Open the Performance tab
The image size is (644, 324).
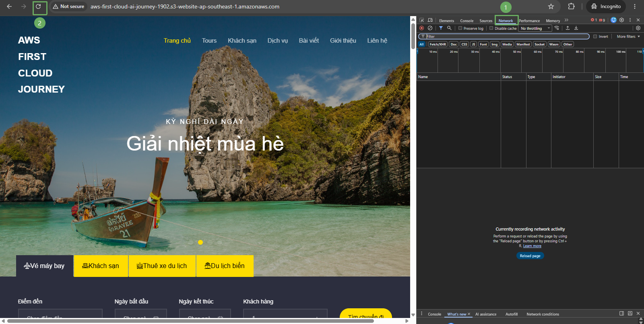(x=529, y=21)
